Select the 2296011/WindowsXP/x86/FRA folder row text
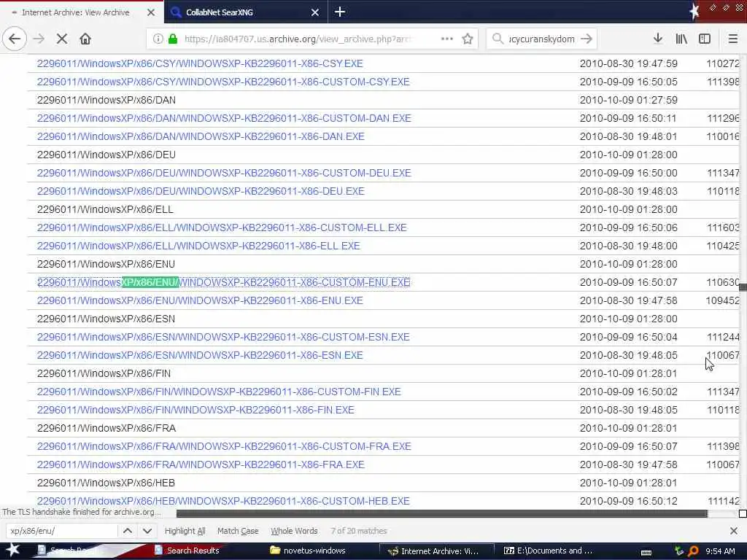Image resolution: width=747 pixels, height=560 pixels. click(107, 428)
